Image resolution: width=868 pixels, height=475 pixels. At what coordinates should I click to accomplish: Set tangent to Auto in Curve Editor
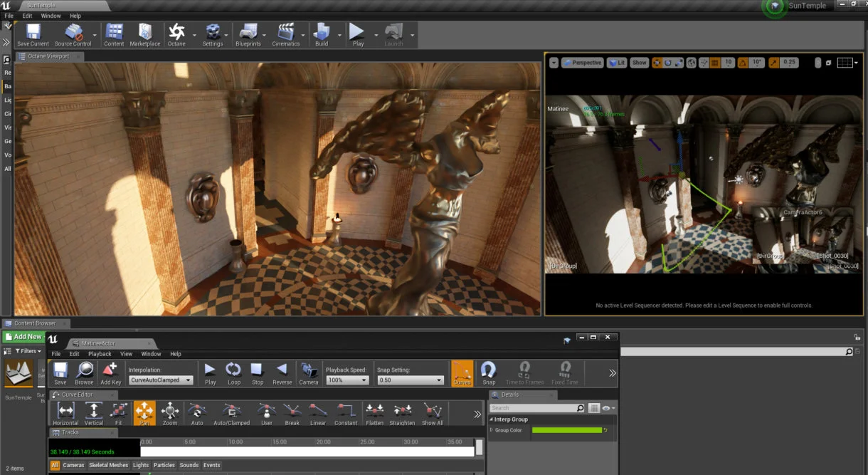tap(197, 414)
